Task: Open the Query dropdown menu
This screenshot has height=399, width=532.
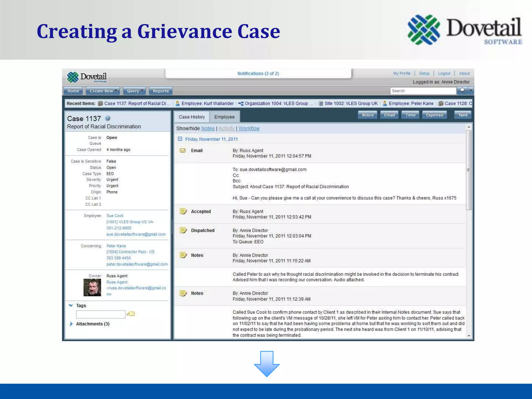Action: (x=134, y=91)
